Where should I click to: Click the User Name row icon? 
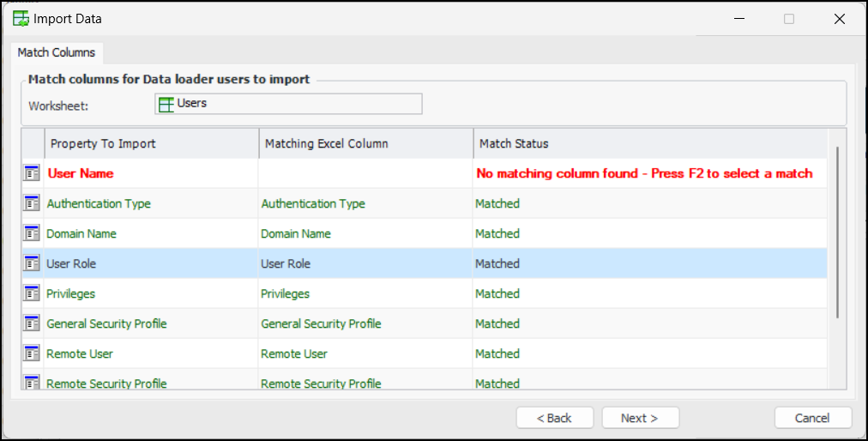tap(33, 173)
